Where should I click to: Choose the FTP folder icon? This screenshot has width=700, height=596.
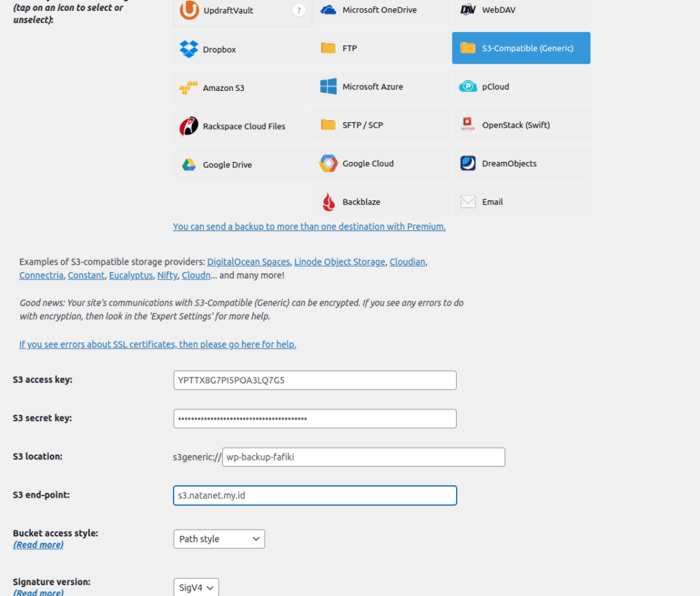[x=328, y=49]
